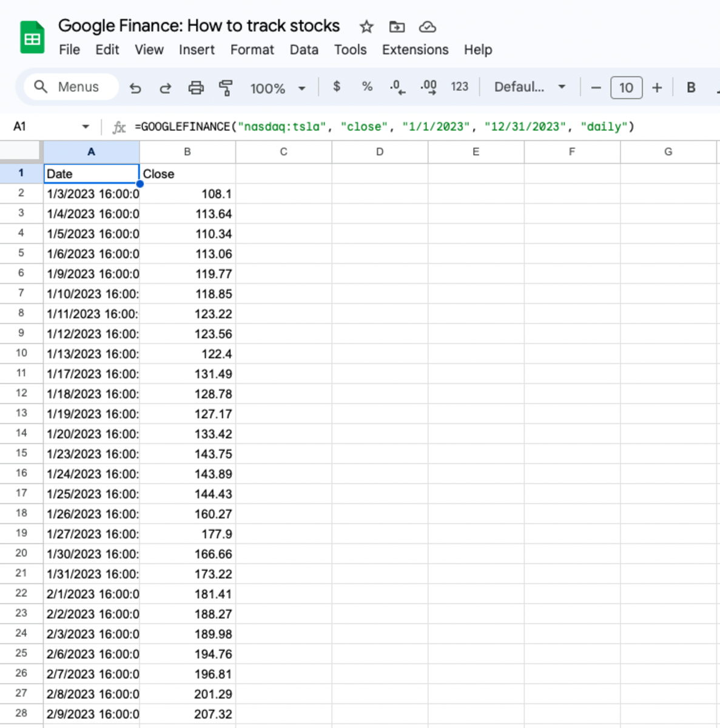The height and width of the screenshot is (728, 720).
Task: Decrease decimal places button
Action: [397, 87]
